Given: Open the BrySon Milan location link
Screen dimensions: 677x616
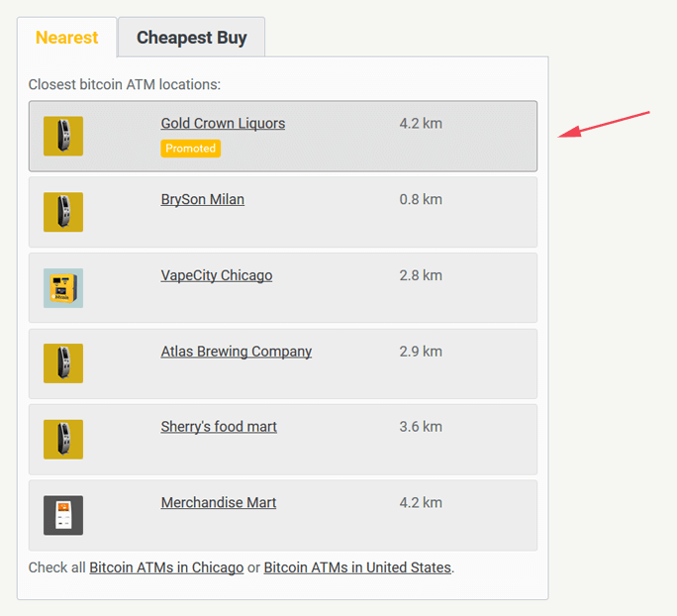Looking at the screenshot, I should pos(203,200).
